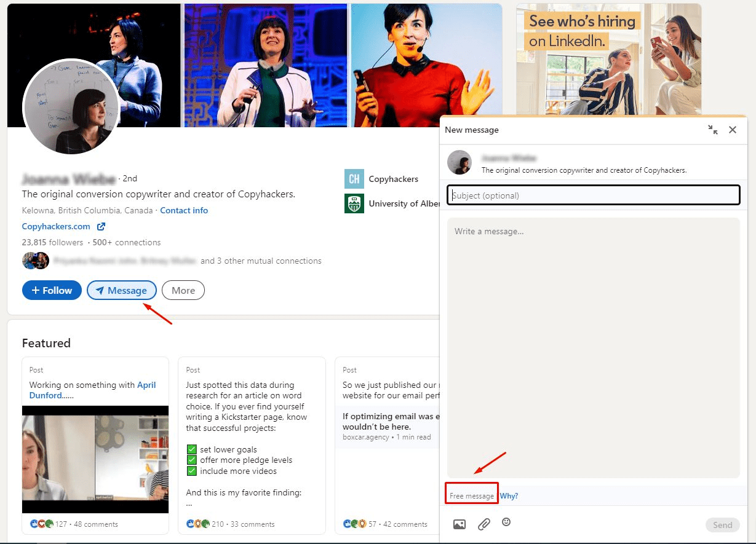Viewport: 756px width, 544px height.
Task: Expand the More options menu
Action: (183, 291)
